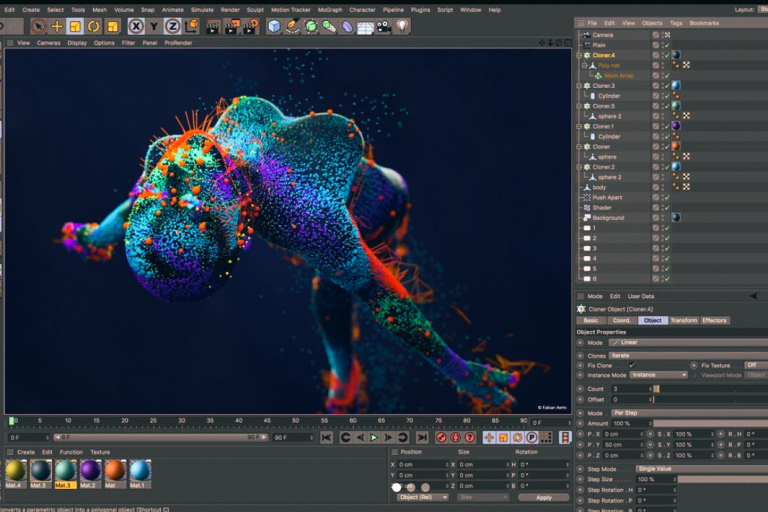Toggle the Cloner.5 enable checkmark

pos(666,106)
